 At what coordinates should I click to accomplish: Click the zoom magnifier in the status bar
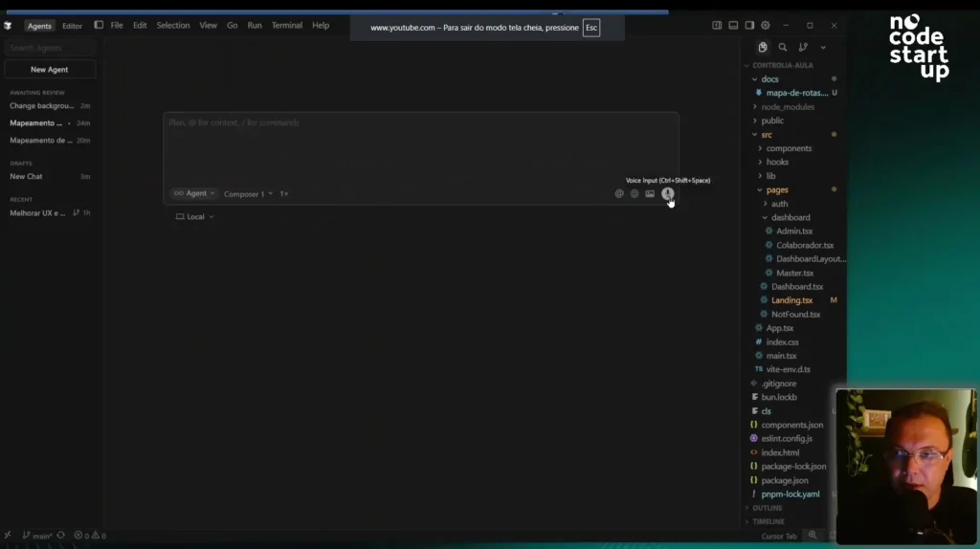tap(813, 536)
